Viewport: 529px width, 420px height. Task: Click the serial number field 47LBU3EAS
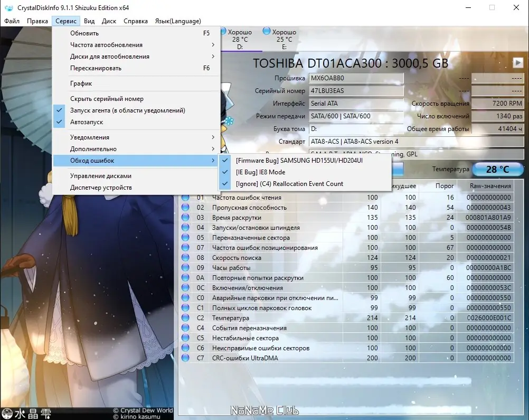[x=356, y=90]
